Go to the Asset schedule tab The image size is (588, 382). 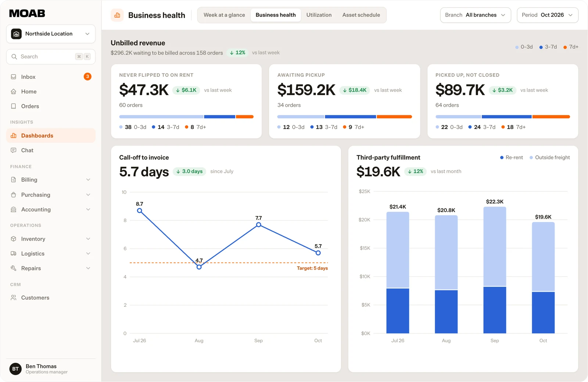(361, 15)
